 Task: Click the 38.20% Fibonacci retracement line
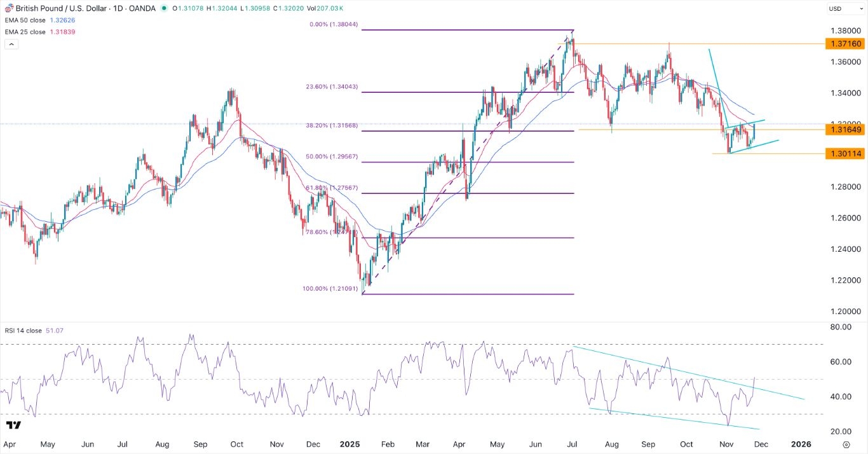432,130
